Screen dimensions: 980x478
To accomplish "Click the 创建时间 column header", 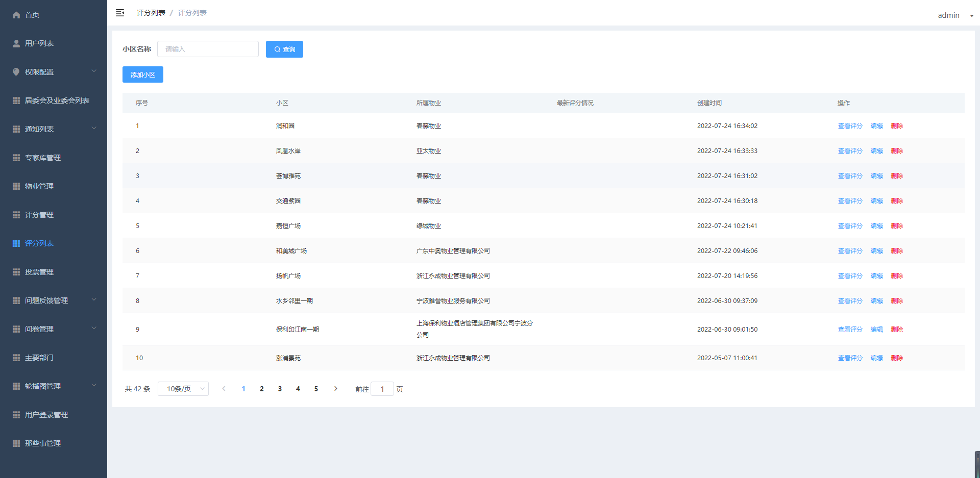I will [x=709, y=103].
